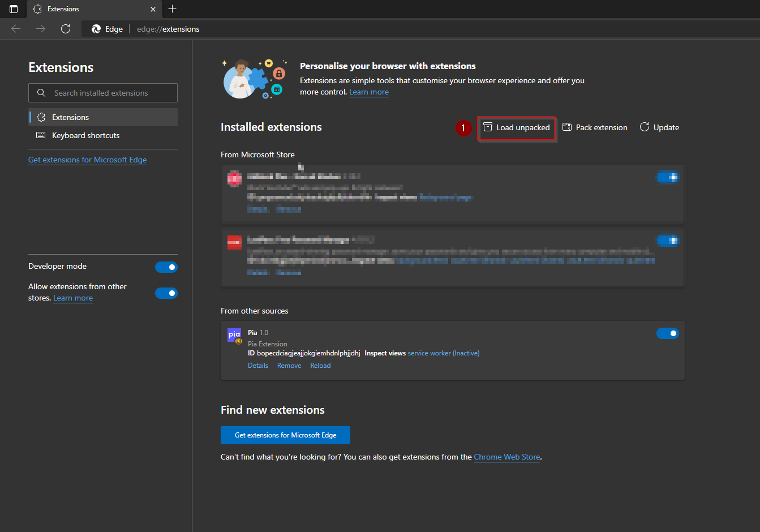
Task: Go forward with the forward arrow
Action: [41, 29]
